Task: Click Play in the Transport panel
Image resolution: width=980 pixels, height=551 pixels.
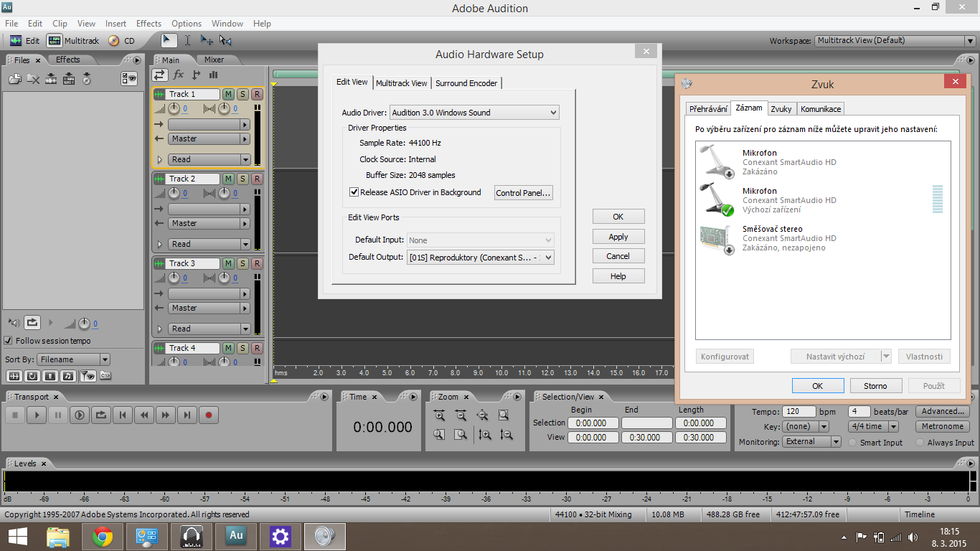Action: [x=37, y=415]
